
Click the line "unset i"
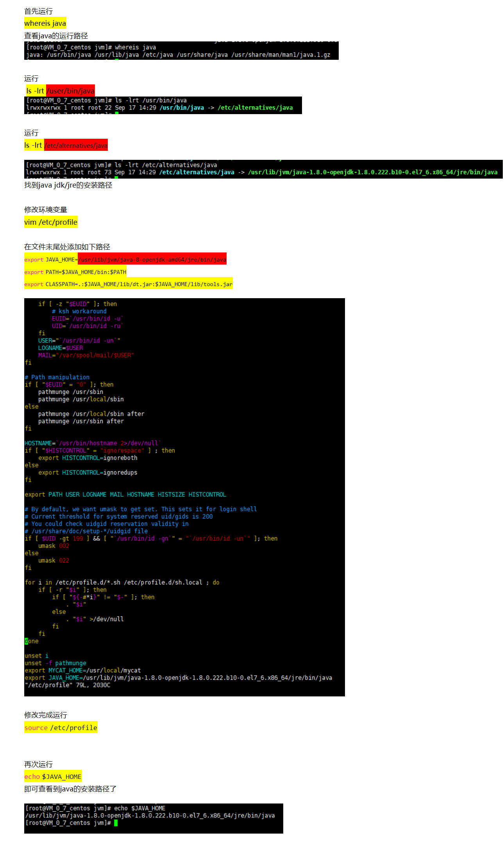[37, 656]
